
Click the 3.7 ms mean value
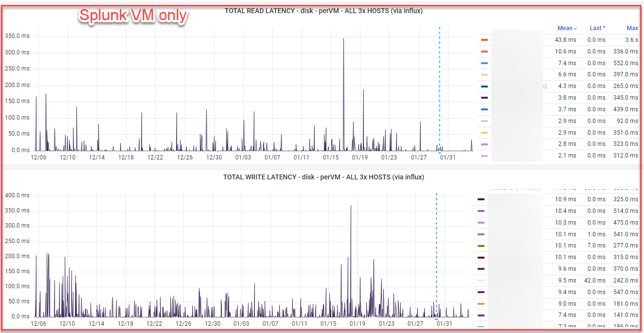567,109
